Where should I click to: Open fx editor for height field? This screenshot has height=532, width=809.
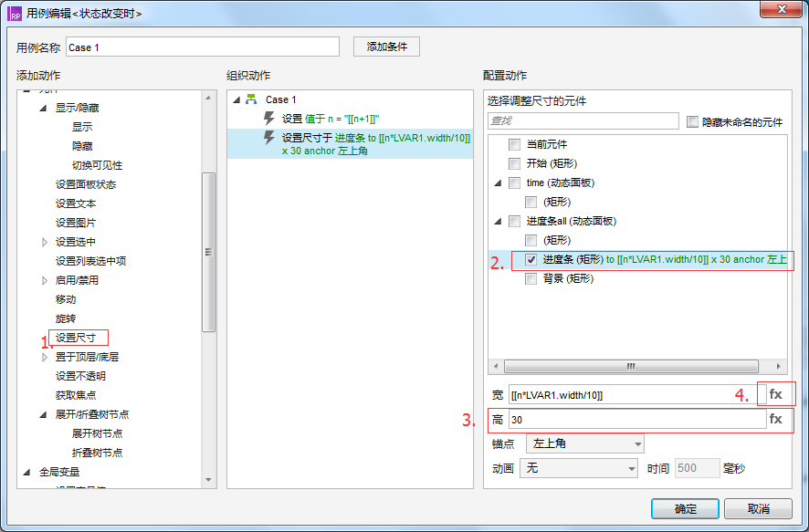click(x=775, y=419)
